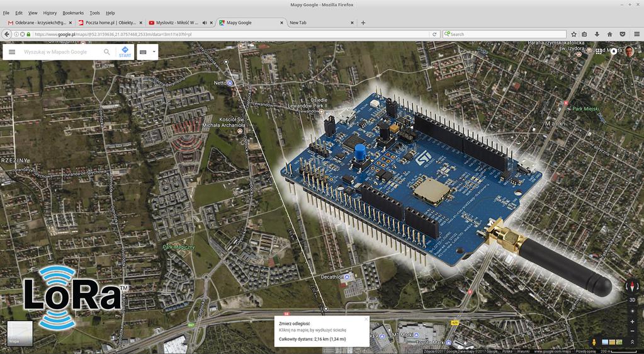The height and width of the screenshot is (354, 644).
Task: Open Firefox downloads arrow icon
Action: pos(597,35)
